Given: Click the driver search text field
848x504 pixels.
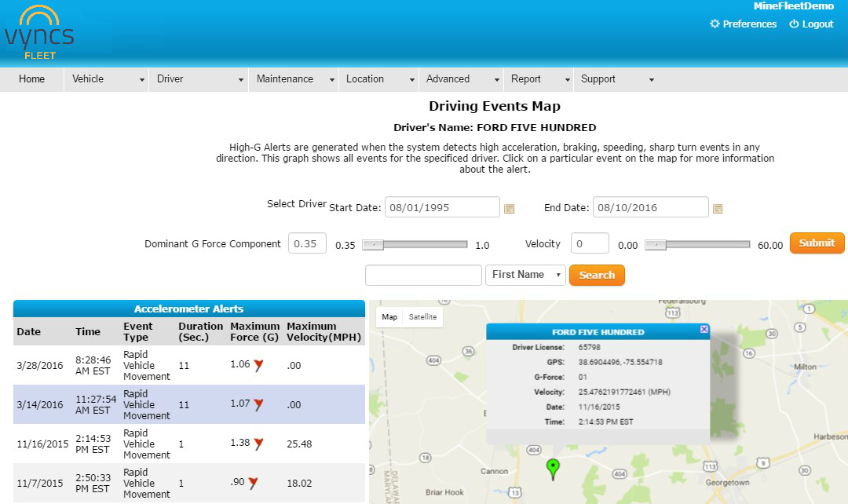Looking at the screenshot, I should pos(423,275).
